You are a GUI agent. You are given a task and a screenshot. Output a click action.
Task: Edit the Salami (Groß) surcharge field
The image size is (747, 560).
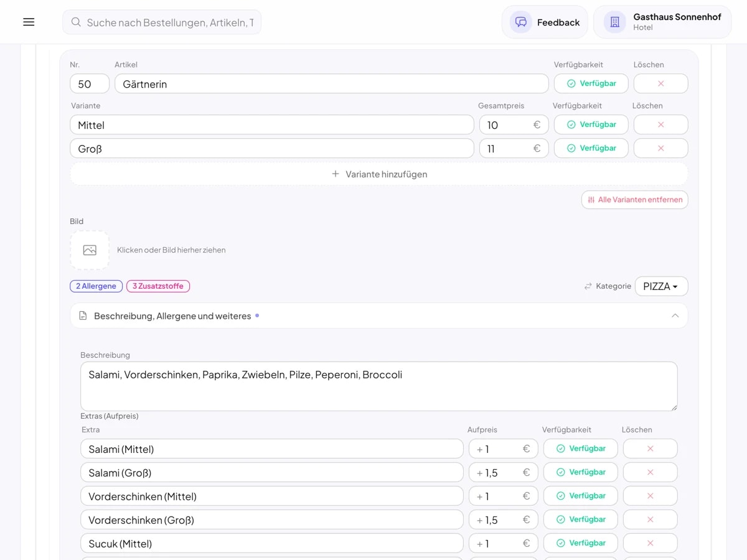[x=503, y=473]
